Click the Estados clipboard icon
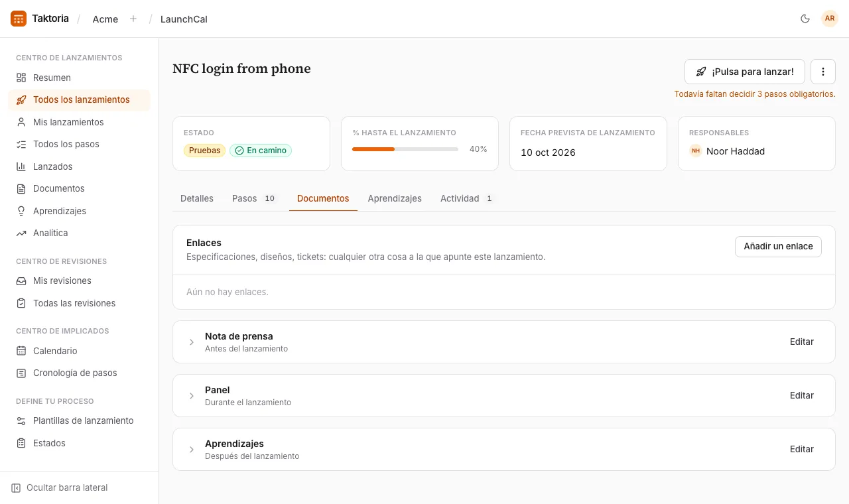This screenshot has width=849, height=504. 21,443
